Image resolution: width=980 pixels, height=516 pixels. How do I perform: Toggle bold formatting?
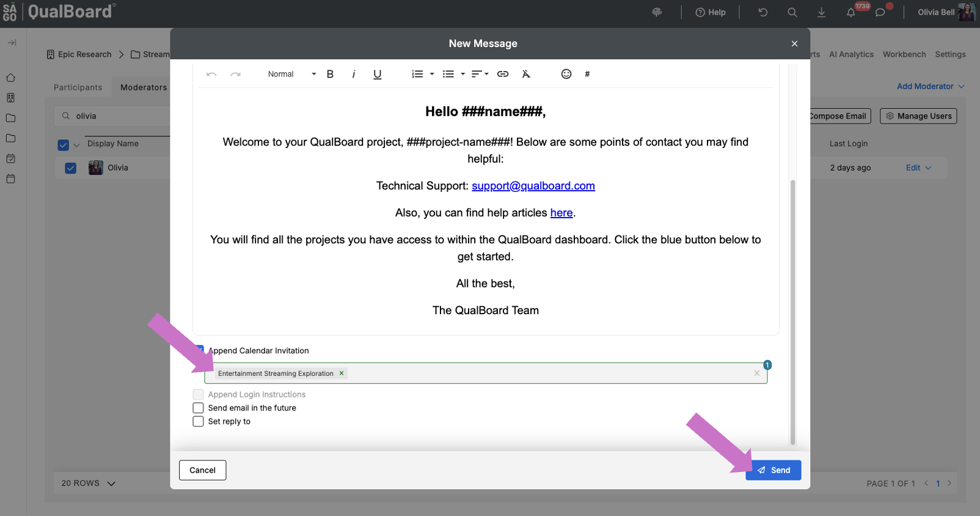pyautogui.click(x=330, y=74)
